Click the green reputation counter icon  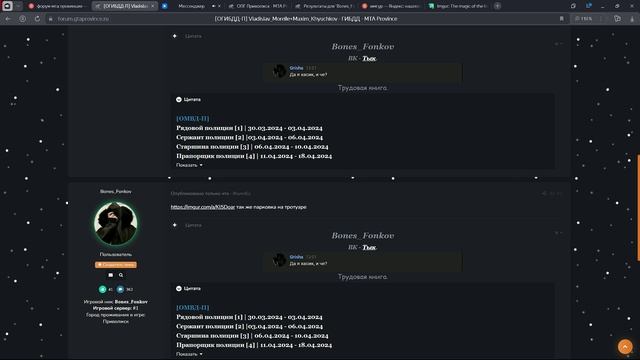click(102, 289)
